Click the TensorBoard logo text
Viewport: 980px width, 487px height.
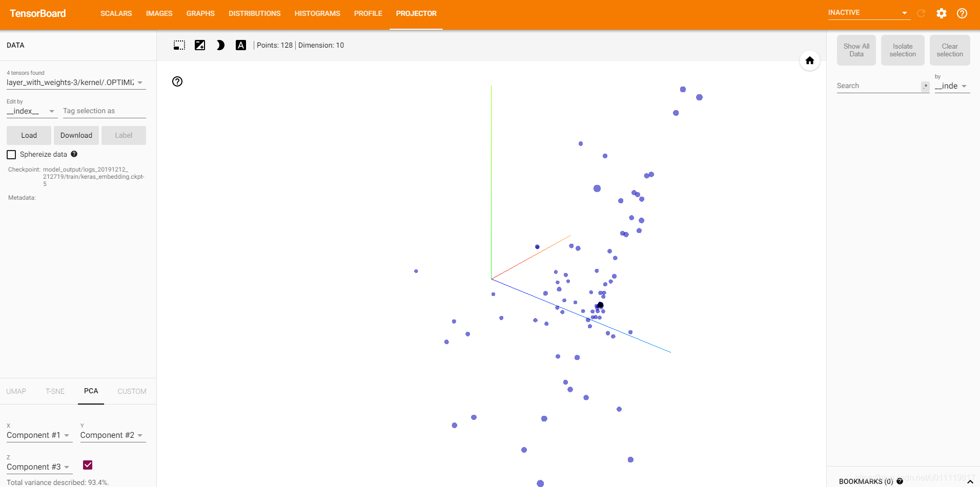click(x=38, y=13)
